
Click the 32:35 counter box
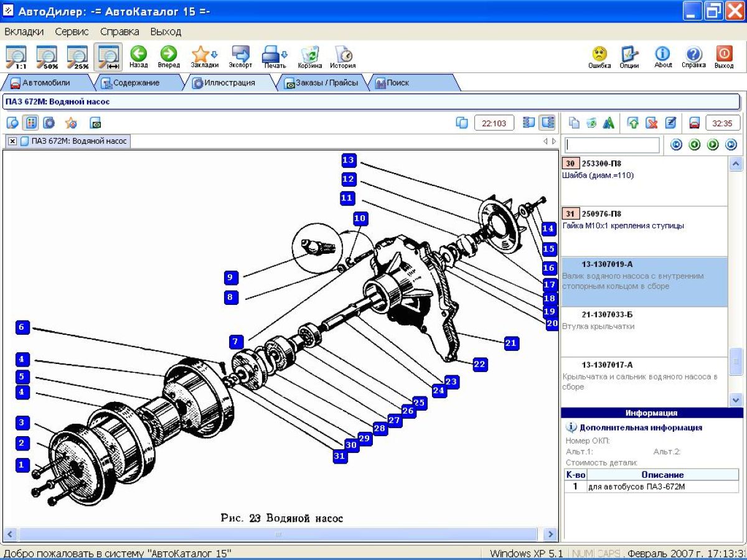tap(723, 123)
